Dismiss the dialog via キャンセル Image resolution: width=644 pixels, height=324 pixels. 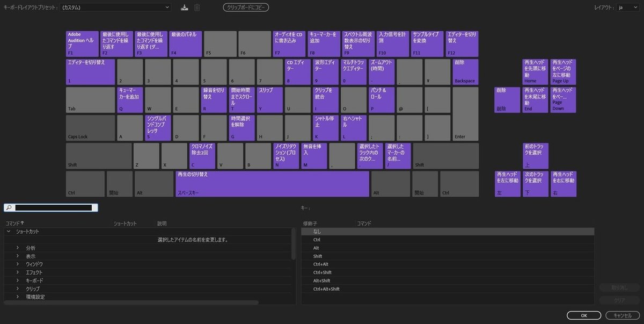623,315
